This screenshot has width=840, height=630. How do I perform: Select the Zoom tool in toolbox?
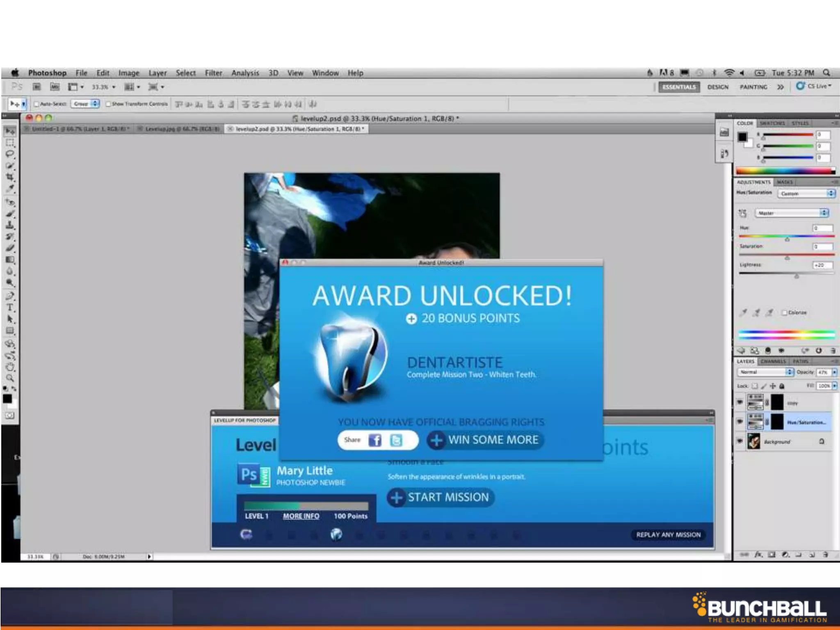coord(10,378)
